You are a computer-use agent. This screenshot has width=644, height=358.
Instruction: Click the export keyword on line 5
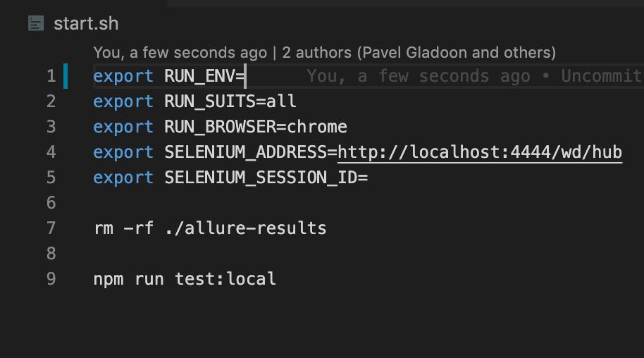tap(123, 178)
